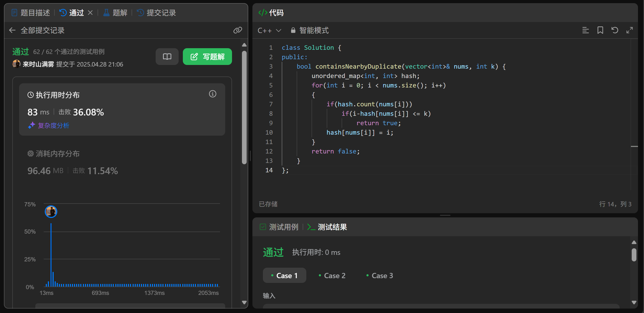Click the runtime distribution info icon
The height and width of the screenshot is (313, 644).
click(x=212, y=94)
